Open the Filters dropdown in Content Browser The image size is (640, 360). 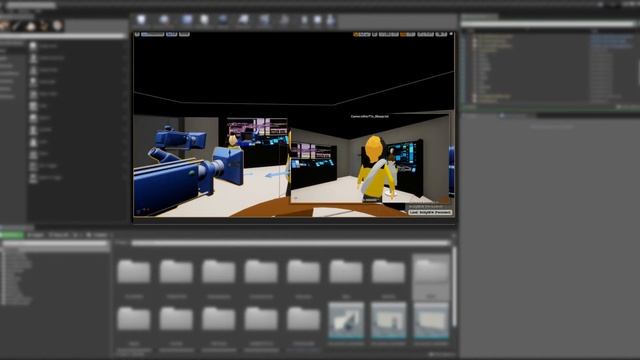121,243
